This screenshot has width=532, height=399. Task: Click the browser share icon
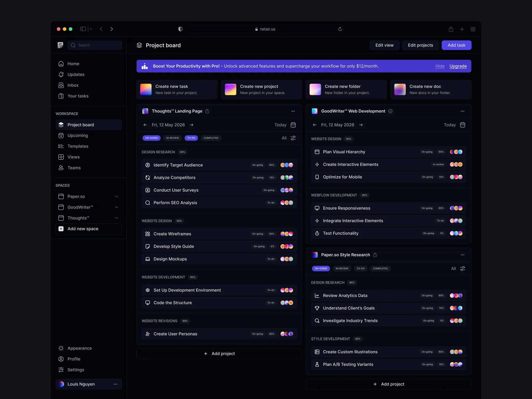451,29
